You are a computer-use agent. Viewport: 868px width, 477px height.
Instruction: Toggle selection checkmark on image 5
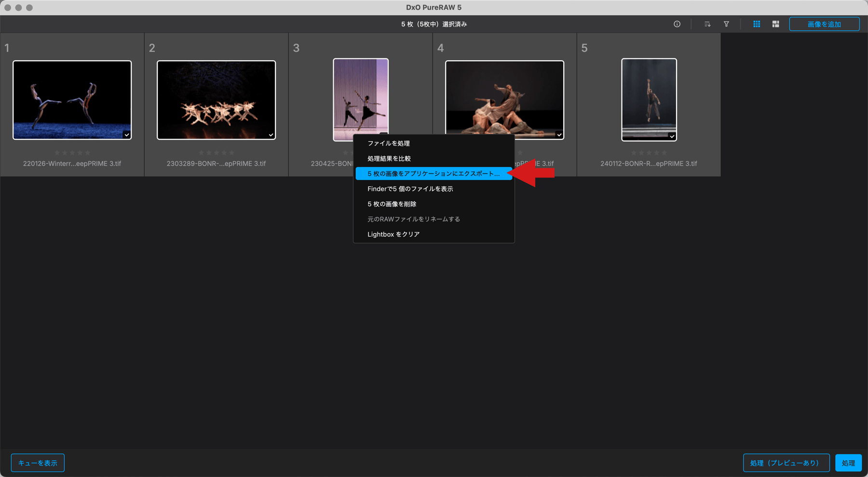(x=672, y=136)
